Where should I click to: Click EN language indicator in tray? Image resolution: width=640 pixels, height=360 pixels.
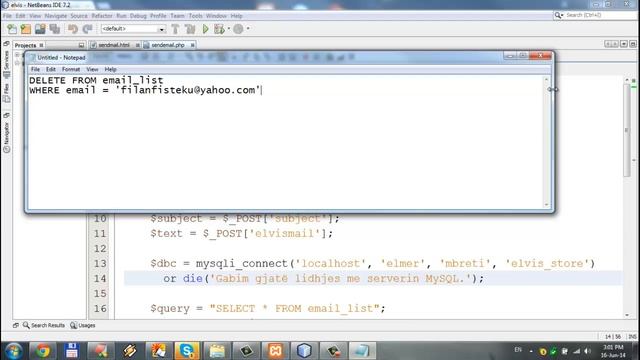(518, 350)
